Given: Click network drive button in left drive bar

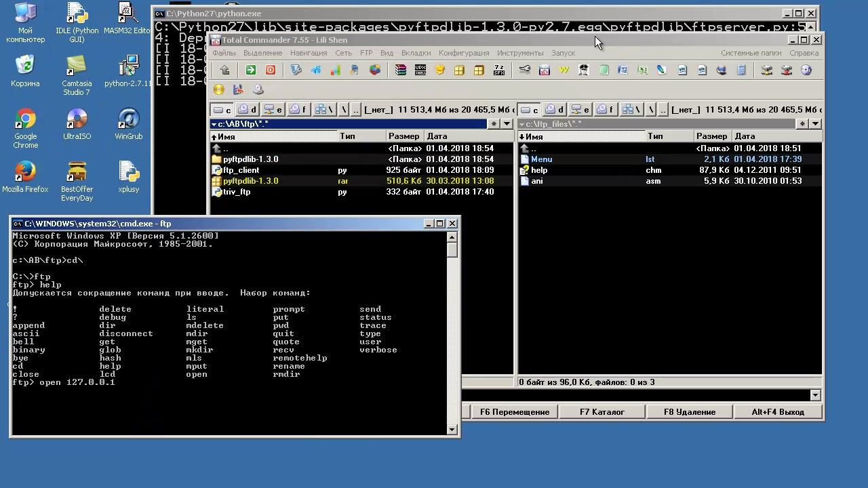Looking at the screenshot, I should click(323, 109).
